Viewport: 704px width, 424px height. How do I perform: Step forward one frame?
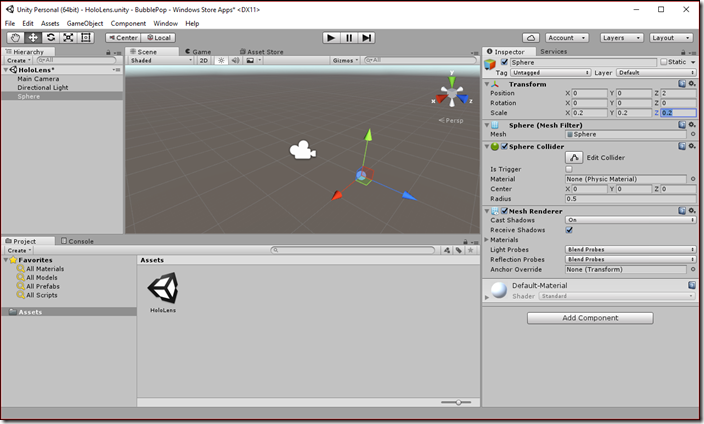(x=366, y=38)
